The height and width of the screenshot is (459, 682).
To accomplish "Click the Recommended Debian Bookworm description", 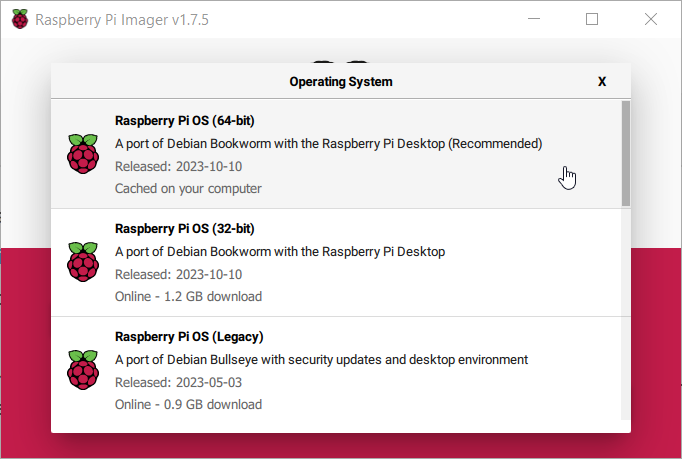I will click(328, 144).
